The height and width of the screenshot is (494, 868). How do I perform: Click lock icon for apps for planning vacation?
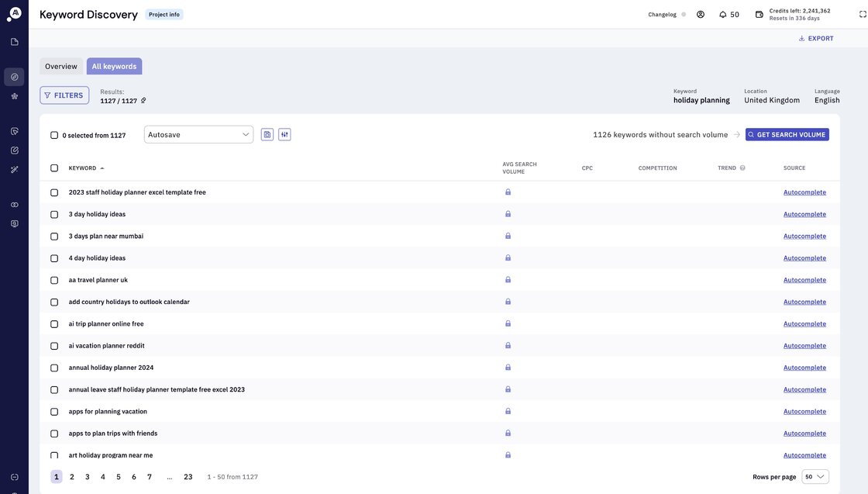coord(508,411)
